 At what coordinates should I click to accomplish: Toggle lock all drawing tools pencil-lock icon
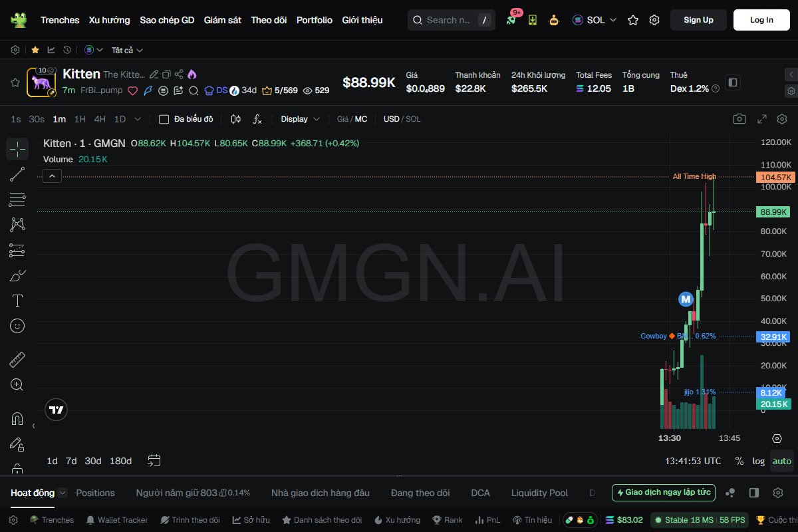[17, 444]
